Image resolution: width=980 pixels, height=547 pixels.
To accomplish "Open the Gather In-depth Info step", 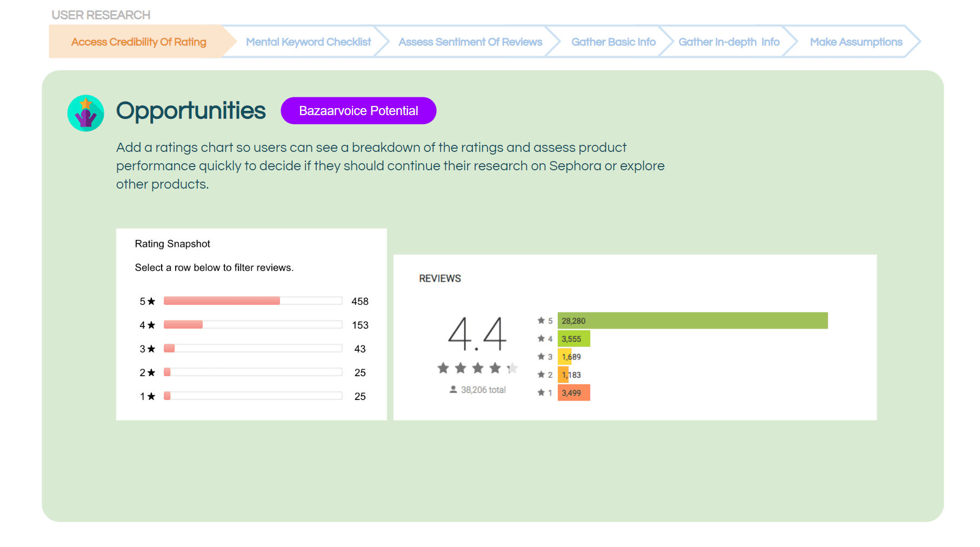I will tap(729, 42).
